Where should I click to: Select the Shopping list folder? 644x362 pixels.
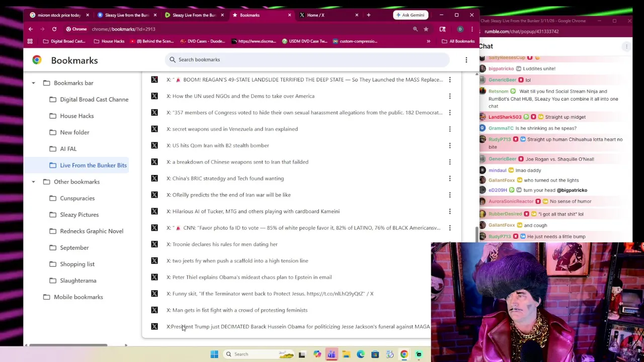(x=72, y=264)
